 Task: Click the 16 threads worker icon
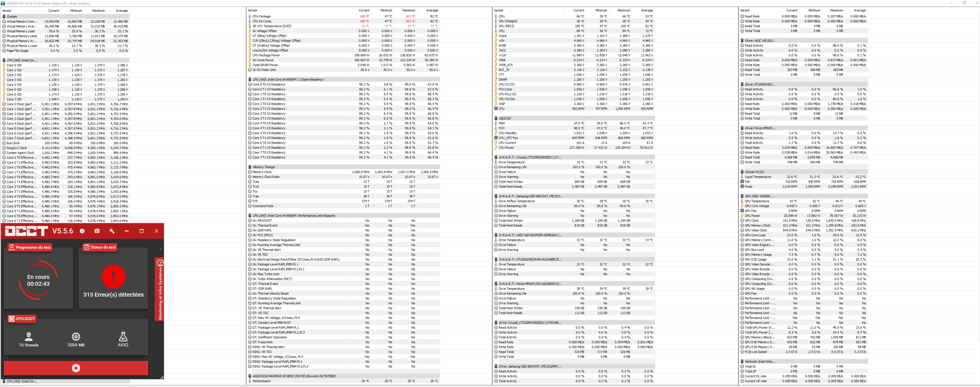point(29,336)
